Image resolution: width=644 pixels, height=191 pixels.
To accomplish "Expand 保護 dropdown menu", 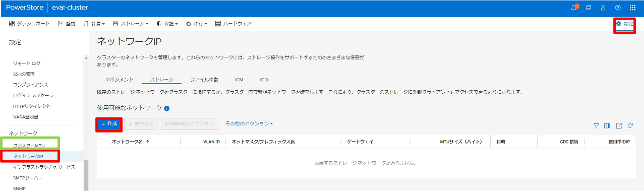I will pyautogui.click(x=167, y=24).
